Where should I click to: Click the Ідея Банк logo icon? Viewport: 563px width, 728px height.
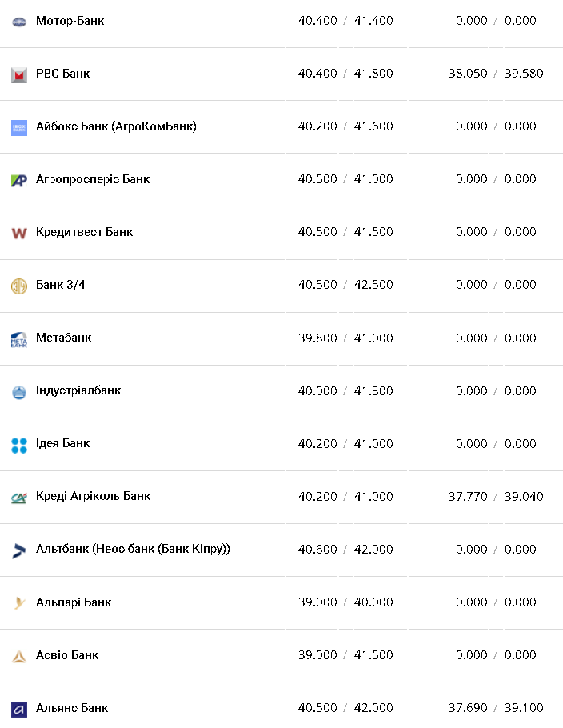[x=19, y=445]
